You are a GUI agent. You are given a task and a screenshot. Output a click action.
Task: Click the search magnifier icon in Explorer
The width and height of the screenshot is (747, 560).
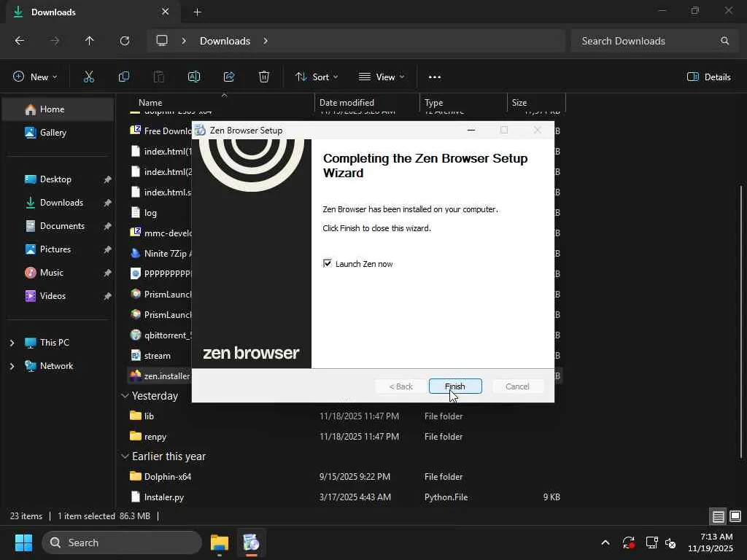724,41
